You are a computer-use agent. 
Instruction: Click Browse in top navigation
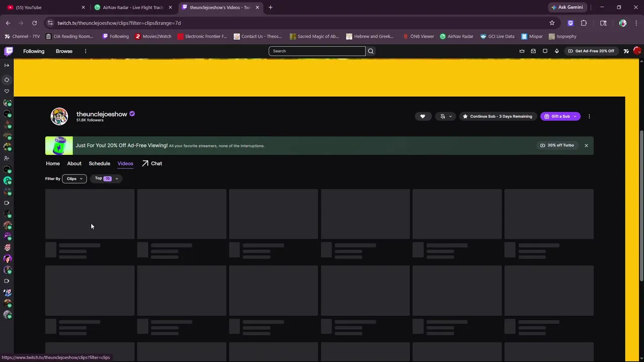pyautogui.click(x=64, y=51)
